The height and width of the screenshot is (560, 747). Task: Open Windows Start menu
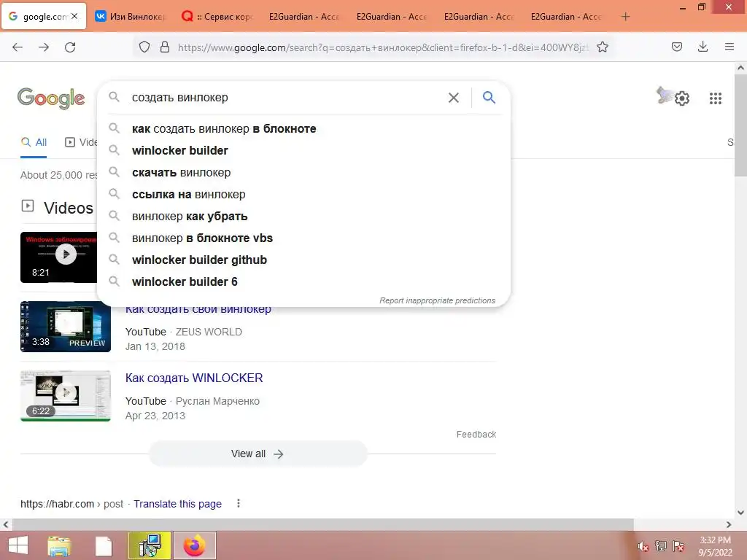pos(18,545)
